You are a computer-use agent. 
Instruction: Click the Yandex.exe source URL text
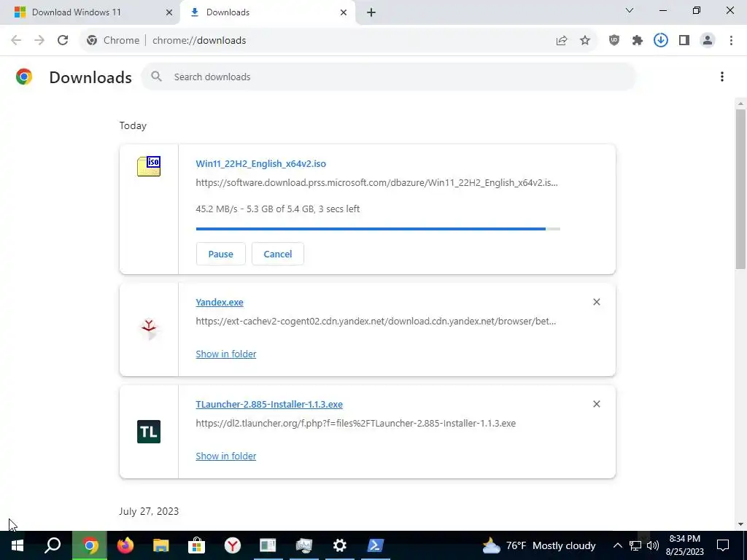tap(376, 321)
